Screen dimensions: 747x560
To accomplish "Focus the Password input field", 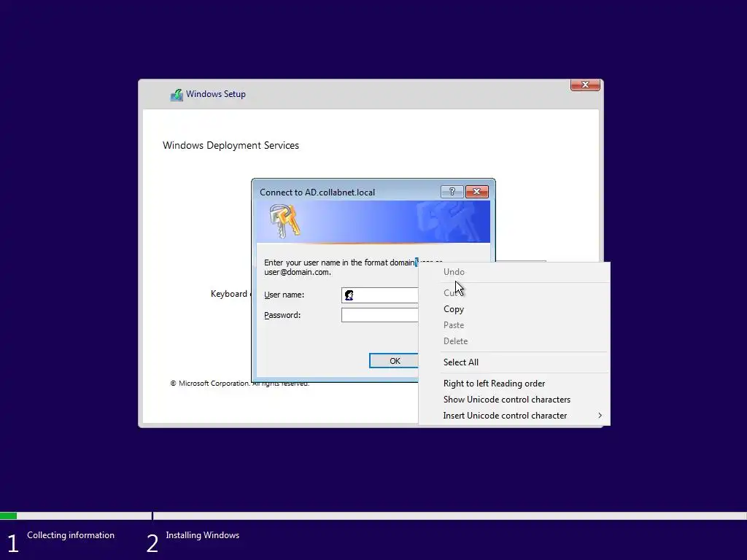I will tap(379, 315).
